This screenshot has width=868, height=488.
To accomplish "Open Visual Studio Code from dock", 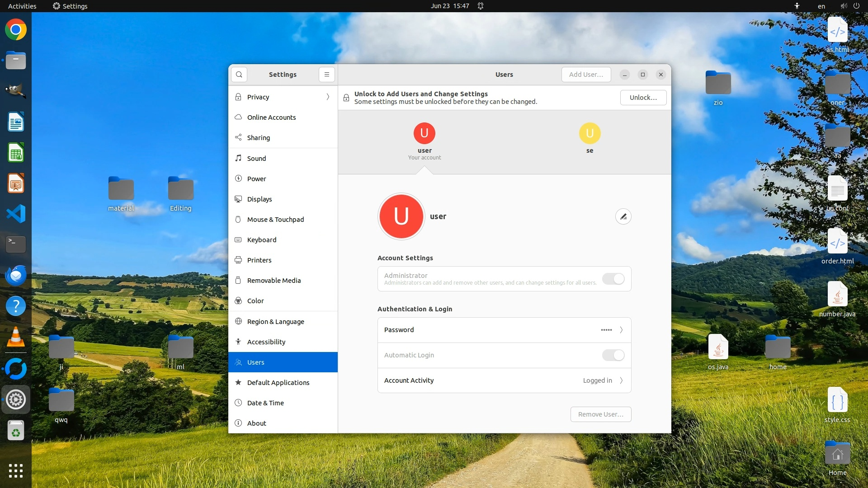I will [16, 214].
